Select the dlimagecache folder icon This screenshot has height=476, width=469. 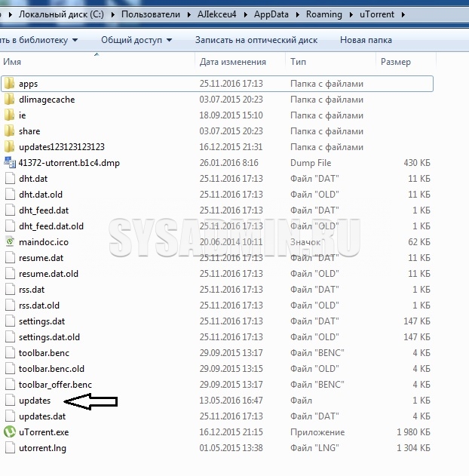10,100
